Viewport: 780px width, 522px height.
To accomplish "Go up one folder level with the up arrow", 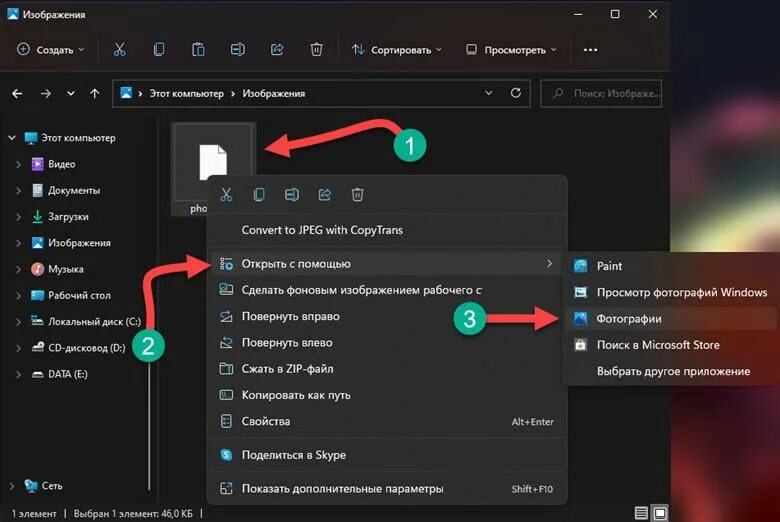I will (x=95, y=94).
